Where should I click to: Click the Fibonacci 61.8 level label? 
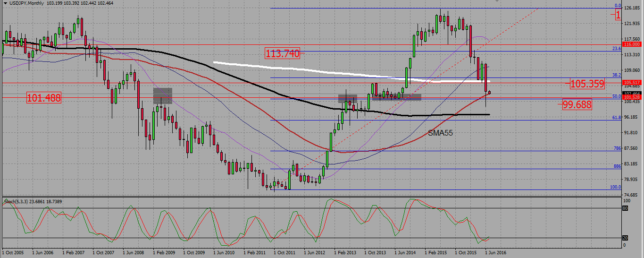[617, 117]
